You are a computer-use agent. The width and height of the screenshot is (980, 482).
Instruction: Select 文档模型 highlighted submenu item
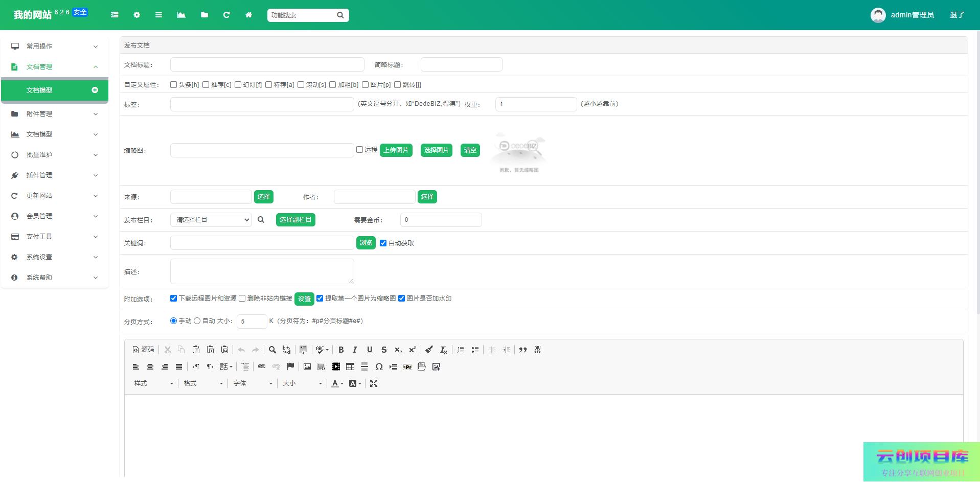(x=55, y=90)
